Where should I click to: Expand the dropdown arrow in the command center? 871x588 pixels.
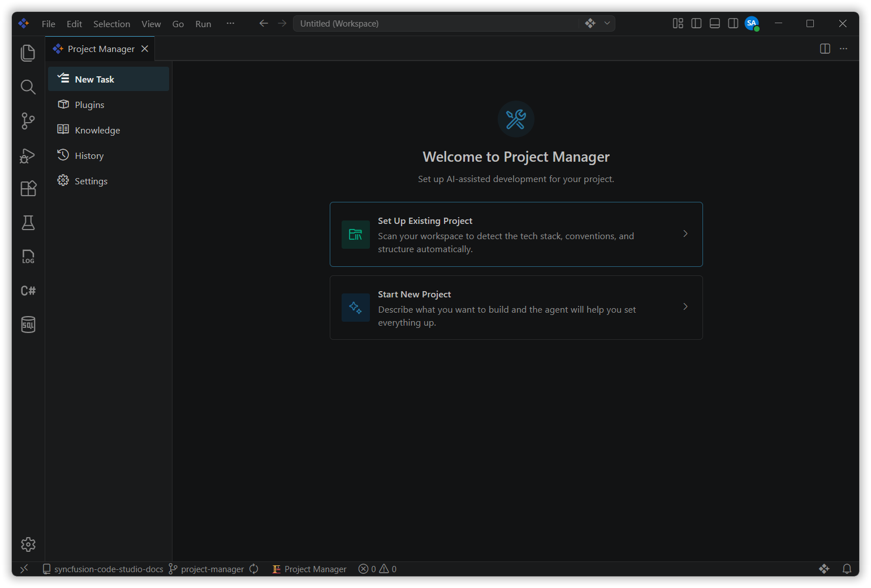pyautogui.click(x=607, y=23)
